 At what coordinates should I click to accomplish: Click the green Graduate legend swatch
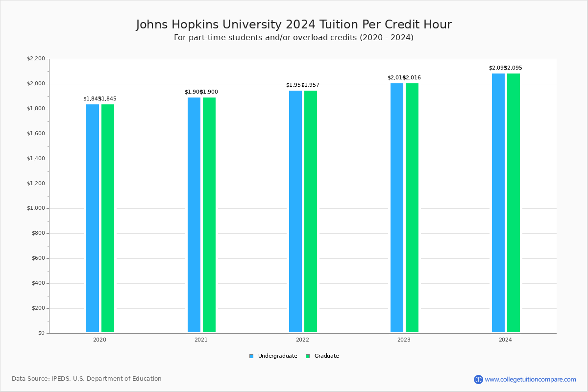(308, 356)
